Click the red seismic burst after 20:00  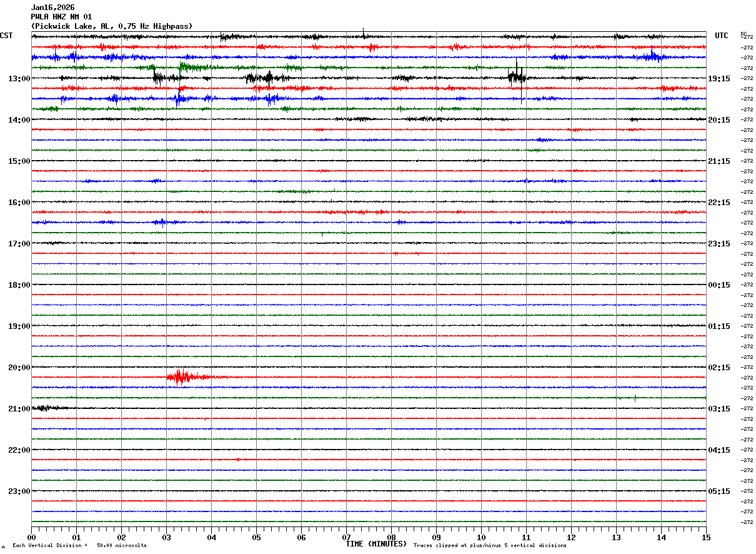pyautogui.click(x=182, y=376)
